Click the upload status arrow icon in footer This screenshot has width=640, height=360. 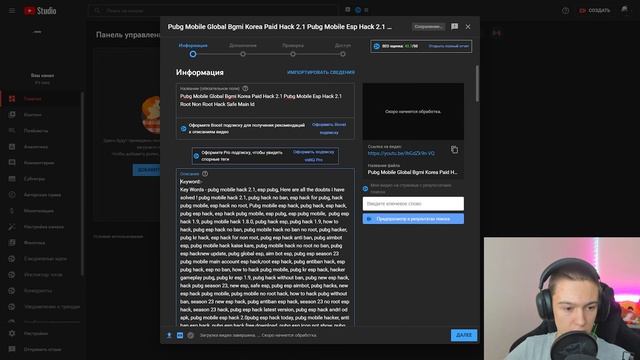coord(169,335)
